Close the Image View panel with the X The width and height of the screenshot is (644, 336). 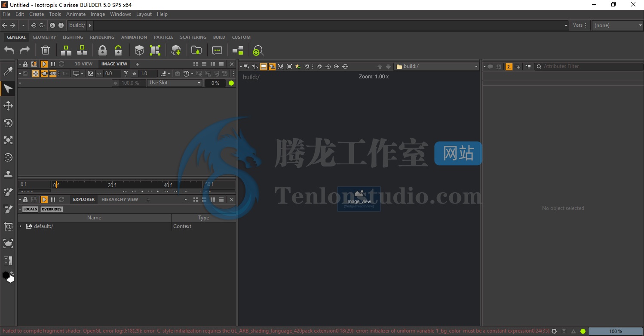click(232, 64)
